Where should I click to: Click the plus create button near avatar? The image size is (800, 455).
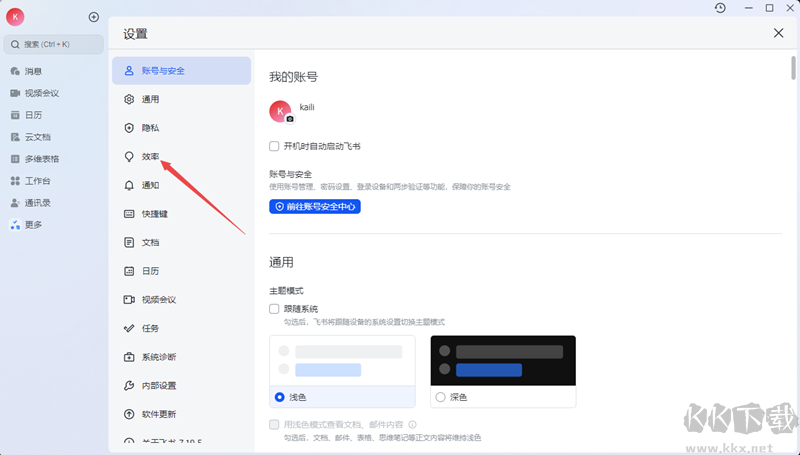coord(94,17)
